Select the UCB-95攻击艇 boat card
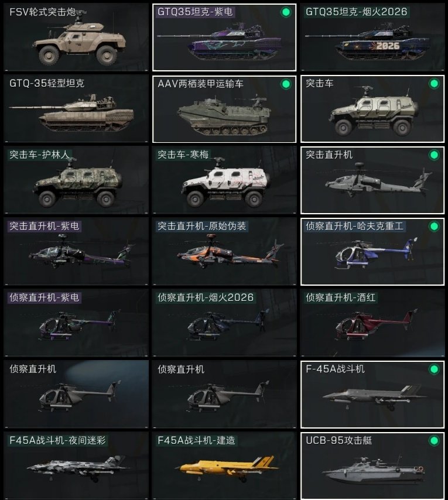 click(x=372, y=465)
